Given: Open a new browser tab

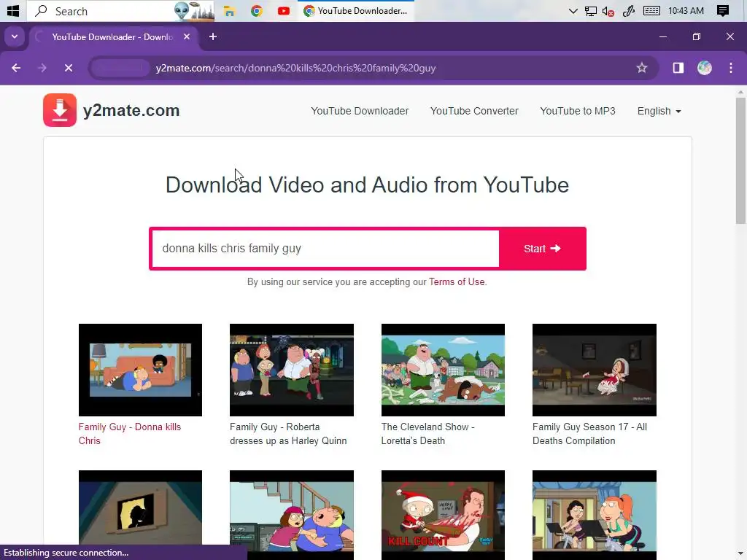Looking at the screenshot, I should coord(213,36).
